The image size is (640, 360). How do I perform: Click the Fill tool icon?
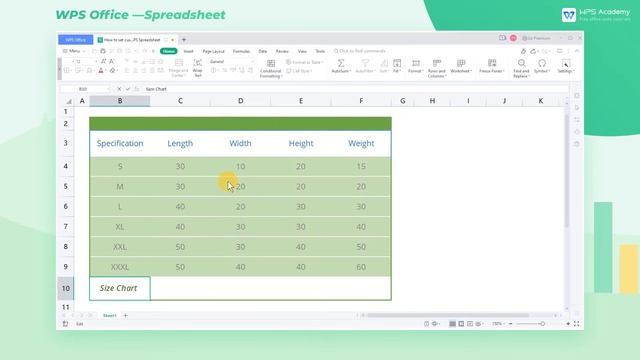[x=397, y=63]
